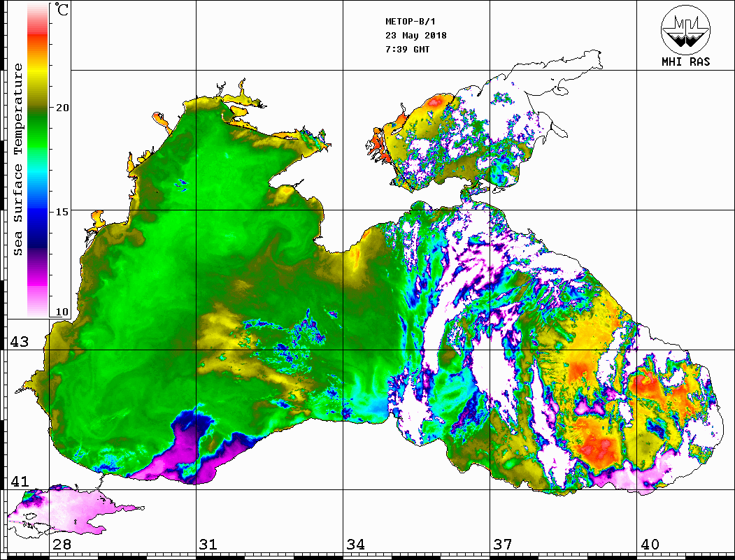Click the longitude 37 axis label
Screen dimensions: 735x560
click(x=503, y=545)
